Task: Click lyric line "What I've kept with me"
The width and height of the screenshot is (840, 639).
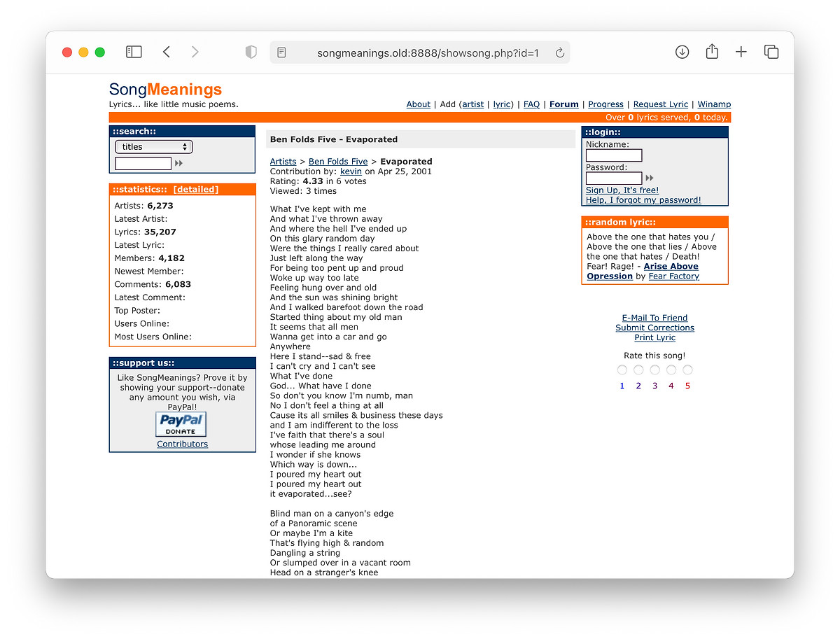Action: (318, 209)
